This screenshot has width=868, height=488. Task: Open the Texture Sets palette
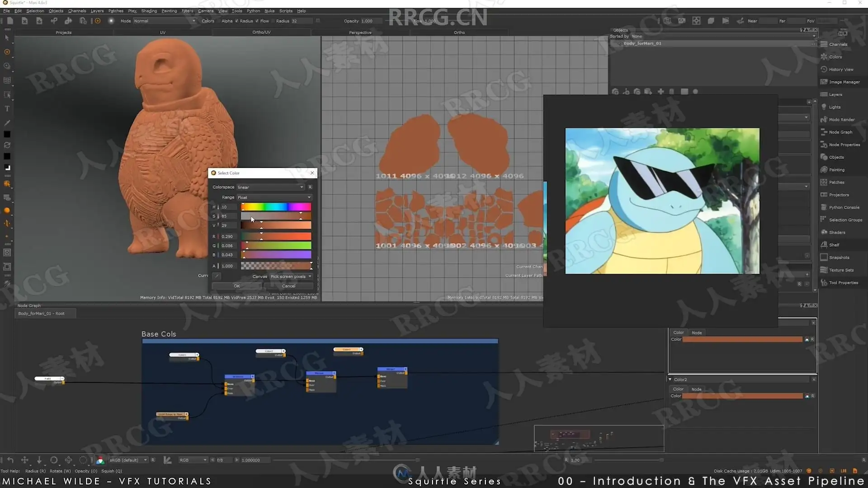841,270
